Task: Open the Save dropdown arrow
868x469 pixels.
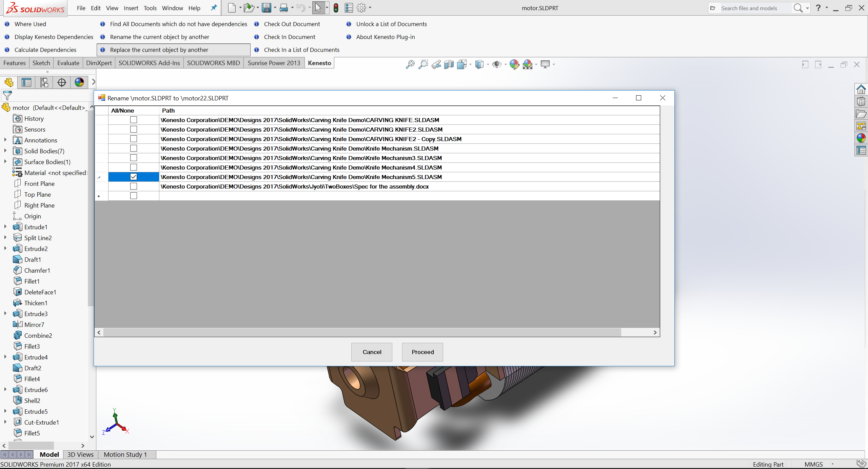Action: (x=275, y=7)
